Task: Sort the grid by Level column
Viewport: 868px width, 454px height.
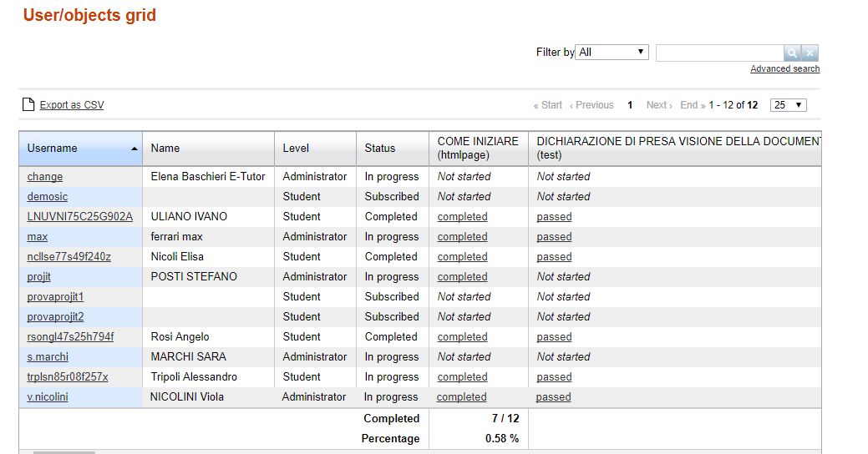Action: tap(296, 148)
